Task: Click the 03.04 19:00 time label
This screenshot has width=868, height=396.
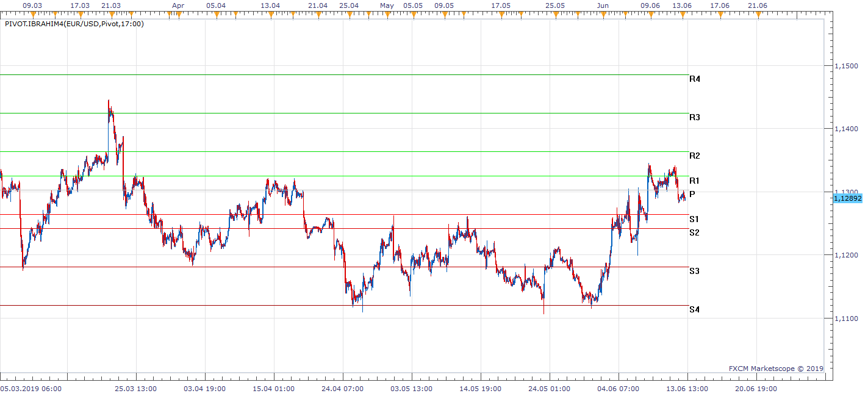Action: pos(205,389)
